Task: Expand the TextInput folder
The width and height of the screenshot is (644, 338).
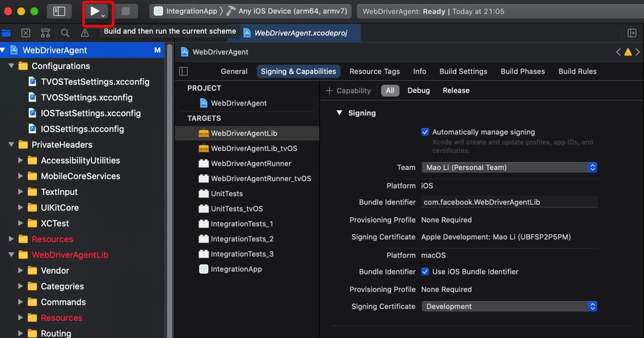Action: tap(20, 192)
